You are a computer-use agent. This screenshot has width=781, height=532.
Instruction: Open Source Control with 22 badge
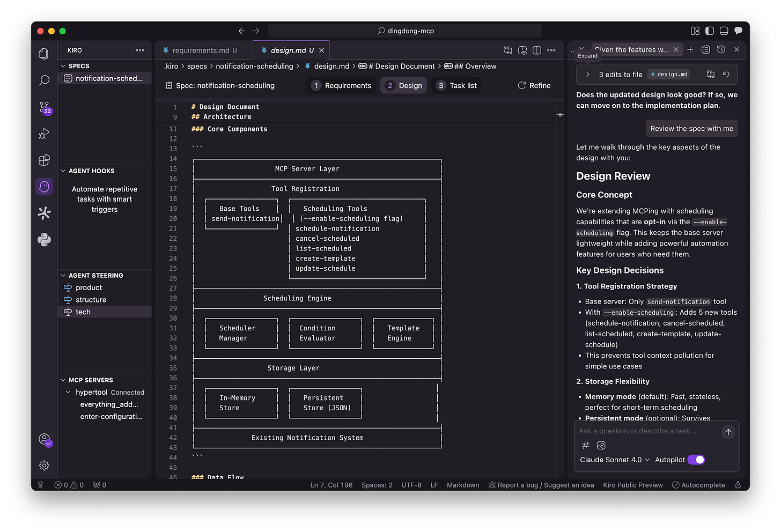pos(45,107)
